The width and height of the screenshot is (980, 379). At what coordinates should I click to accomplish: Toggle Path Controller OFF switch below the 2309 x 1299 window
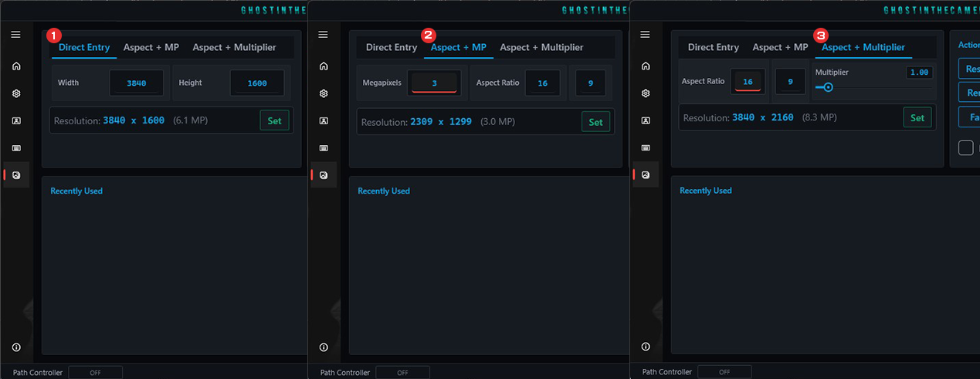click(x=402, y=372)
